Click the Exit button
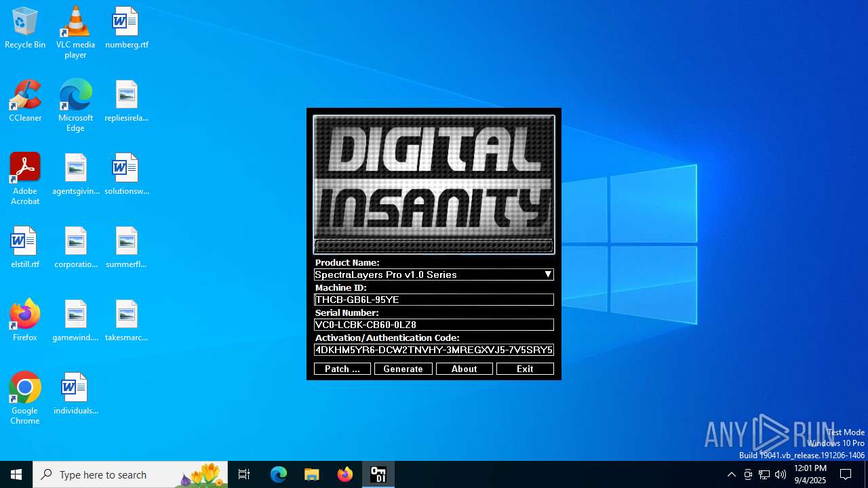The width and height of the screenshot is (868, 488). coord(526,369)
